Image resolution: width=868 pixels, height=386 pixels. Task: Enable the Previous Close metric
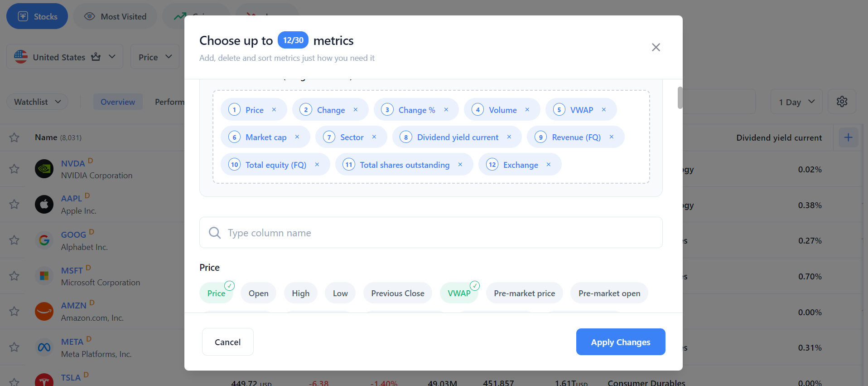tap(397, 293)
